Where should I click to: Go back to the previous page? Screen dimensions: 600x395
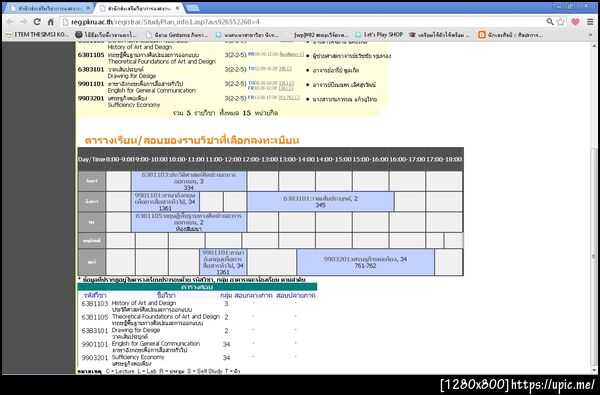10,22
